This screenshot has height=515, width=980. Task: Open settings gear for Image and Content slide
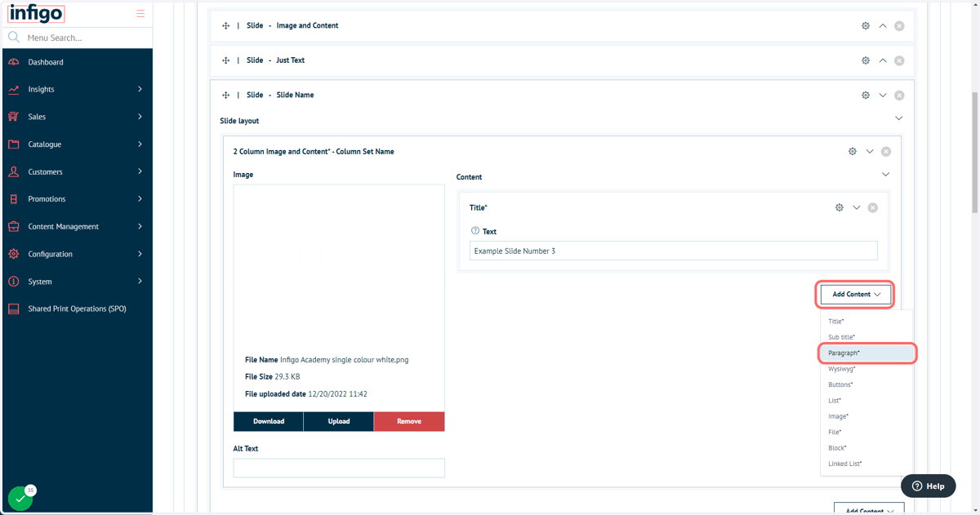(x=866, y=26)
